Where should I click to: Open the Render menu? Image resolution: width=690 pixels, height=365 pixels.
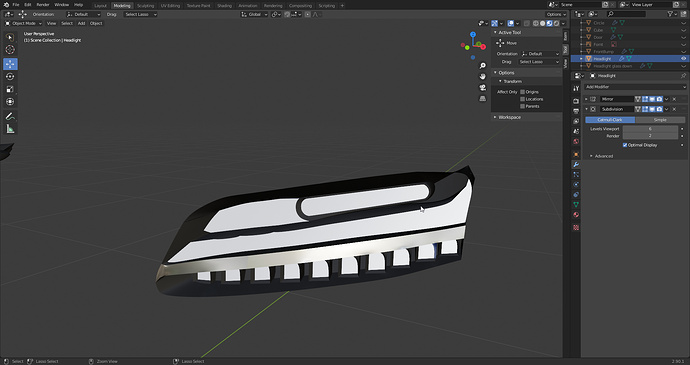43,5
